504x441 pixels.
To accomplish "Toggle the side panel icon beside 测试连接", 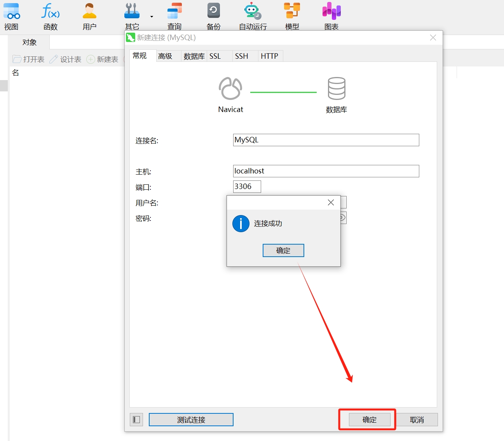I will pos(136,420).
